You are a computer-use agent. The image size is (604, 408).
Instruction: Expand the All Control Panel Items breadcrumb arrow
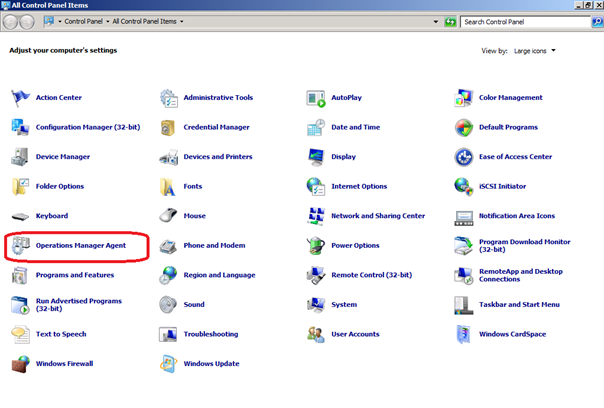(181, 22)
